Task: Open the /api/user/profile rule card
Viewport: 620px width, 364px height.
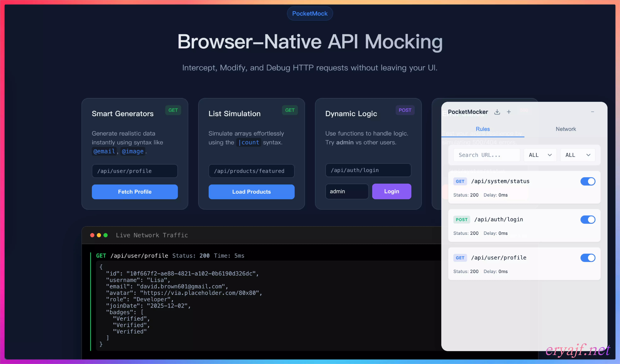Action: point(517,266)
